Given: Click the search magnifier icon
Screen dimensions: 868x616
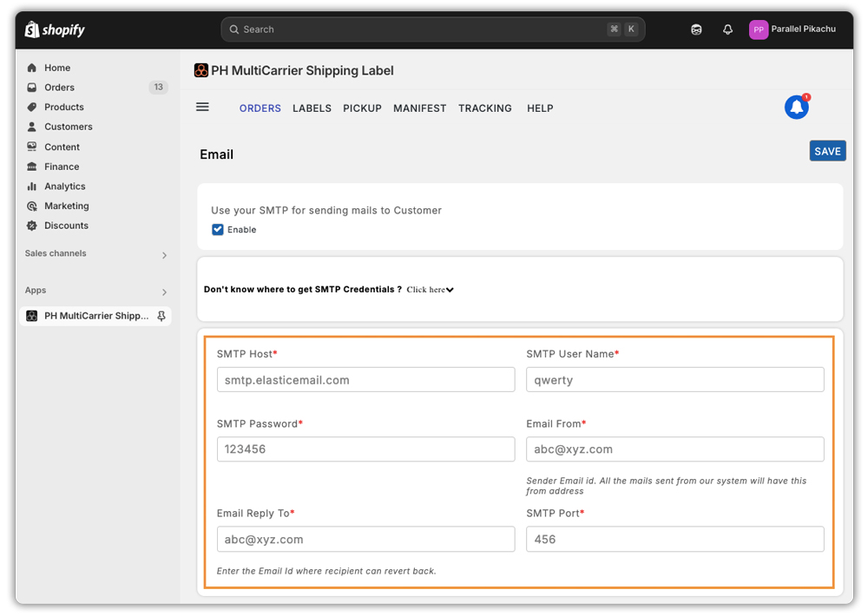Looking at the screenshot, I should [x=234, y=29].
